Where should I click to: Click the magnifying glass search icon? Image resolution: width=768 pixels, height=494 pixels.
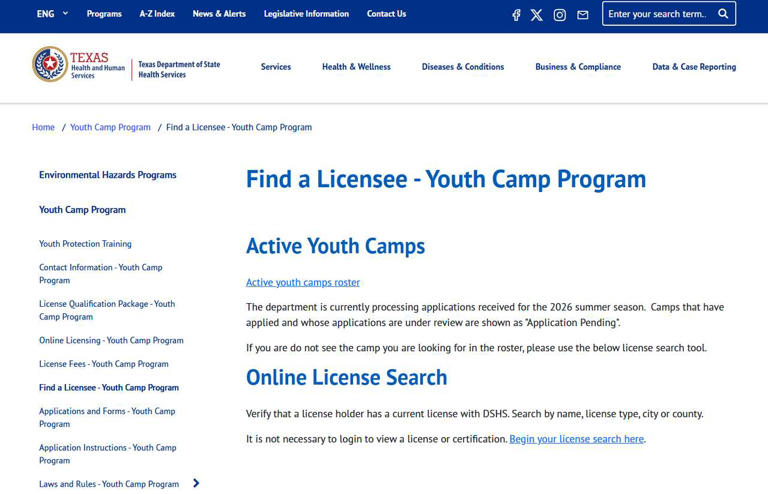(723, 14)
